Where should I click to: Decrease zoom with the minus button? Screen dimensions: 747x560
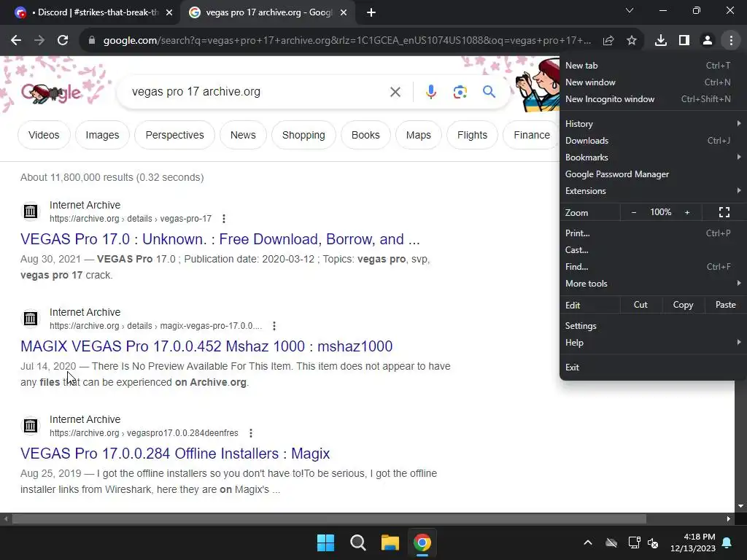click(x=634, y=212)
